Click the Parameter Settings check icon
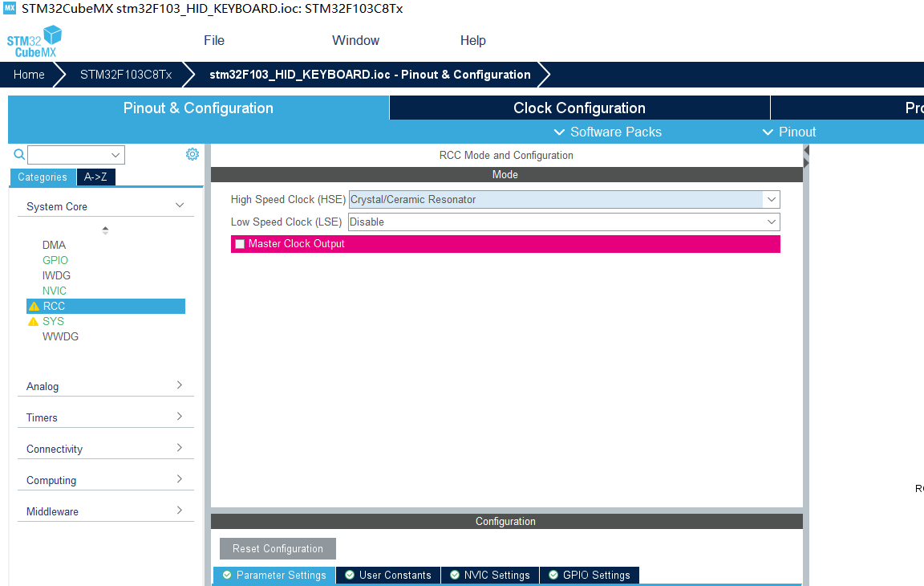The width and height of the screenshot is (924, 586). tap(227, 575)
